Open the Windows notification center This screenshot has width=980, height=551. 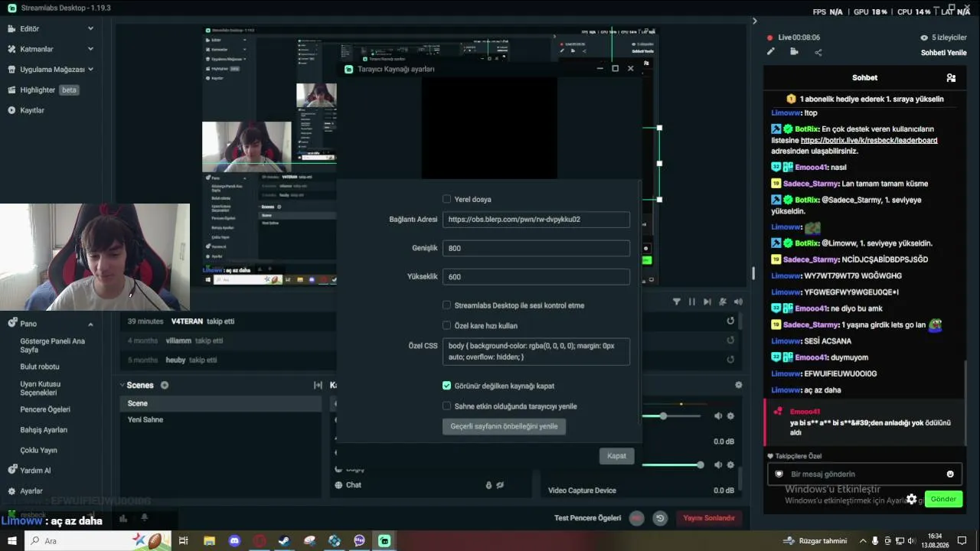pyautogui.click(x=962, y=541)
